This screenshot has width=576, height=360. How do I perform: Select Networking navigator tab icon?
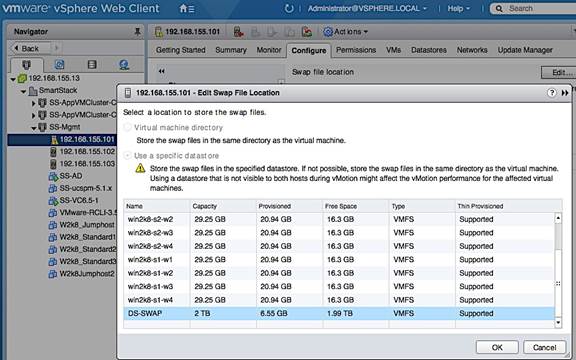(124, 65)
